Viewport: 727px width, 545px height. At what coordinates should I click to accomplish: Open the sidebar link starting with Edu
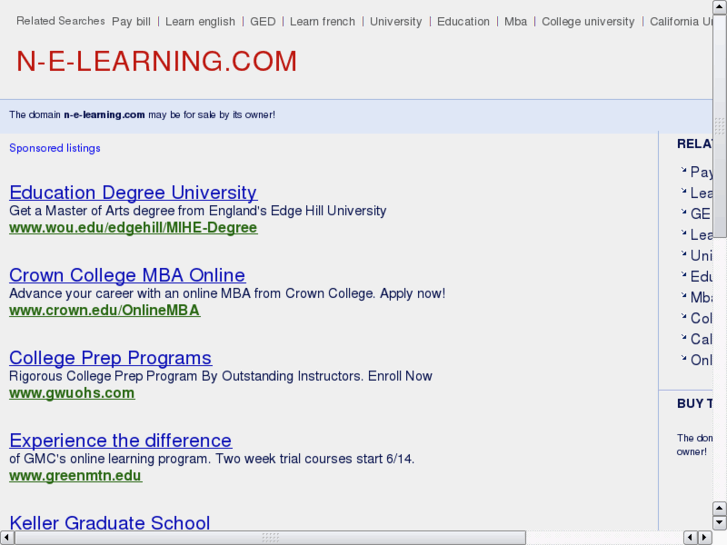[701, 276]
